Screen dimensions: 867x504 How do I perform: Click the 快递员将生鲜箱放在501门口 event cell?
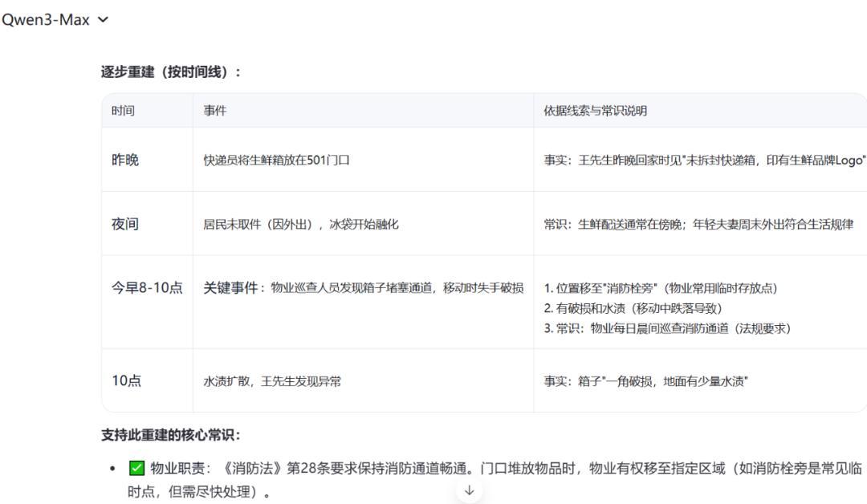(x=276, y=160)
